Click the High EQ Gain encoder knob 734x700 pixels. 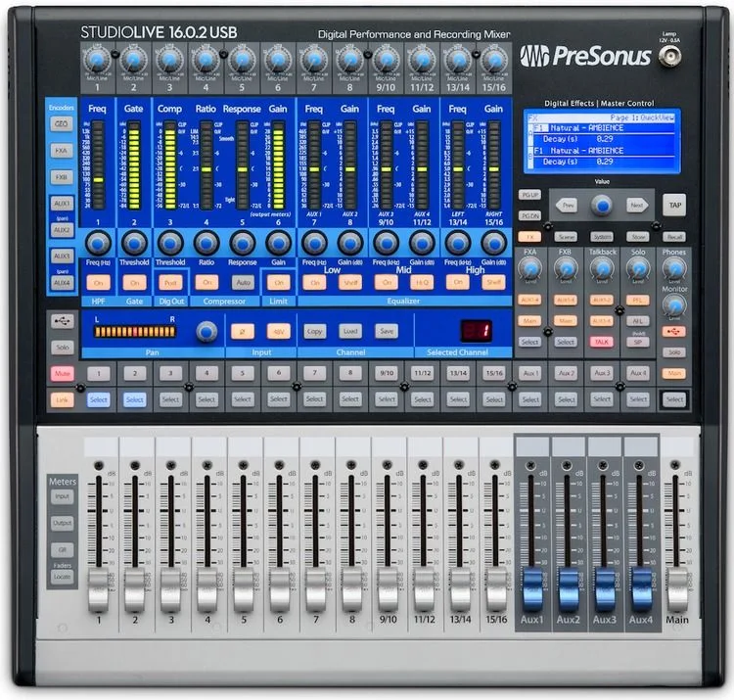point(494,243)
